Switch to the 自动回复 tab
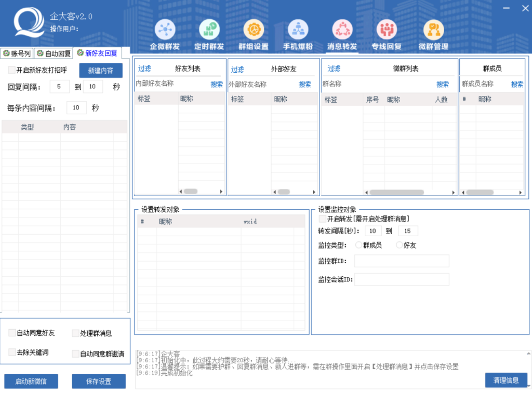The width and height of the screenshot is (532, 394). (x=54, y=53)
